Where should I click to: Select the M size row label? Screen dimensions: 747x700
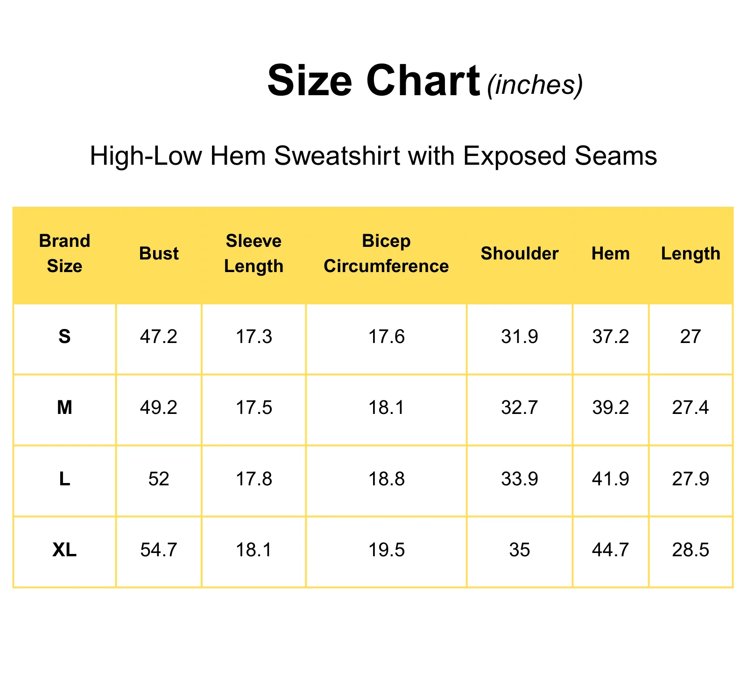pos(64,408)
